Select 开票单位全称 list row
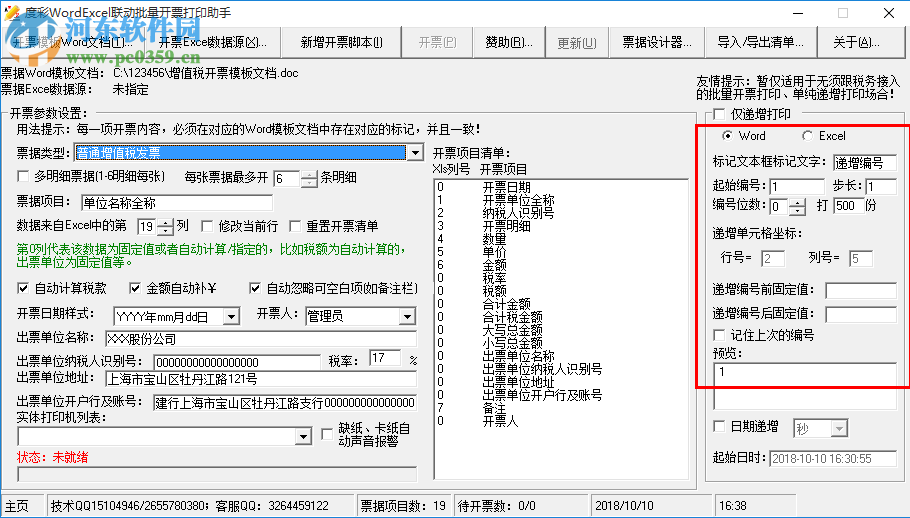This screenshot has width=910, height=518. tap(561, 200)
